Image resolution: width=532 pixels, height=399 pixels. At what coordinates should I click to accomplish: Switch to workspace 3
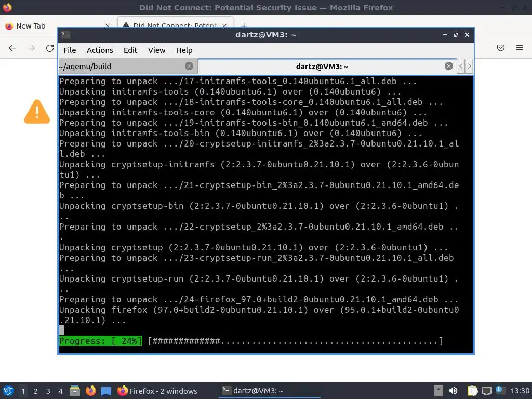(x=48, y=391)
